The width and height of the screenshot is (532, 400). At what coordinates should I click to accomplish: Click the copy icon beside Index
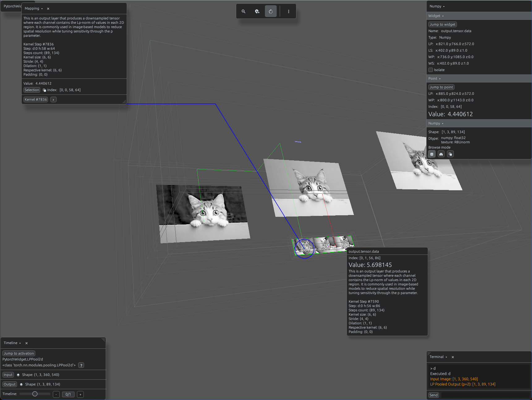click(45, 90)
